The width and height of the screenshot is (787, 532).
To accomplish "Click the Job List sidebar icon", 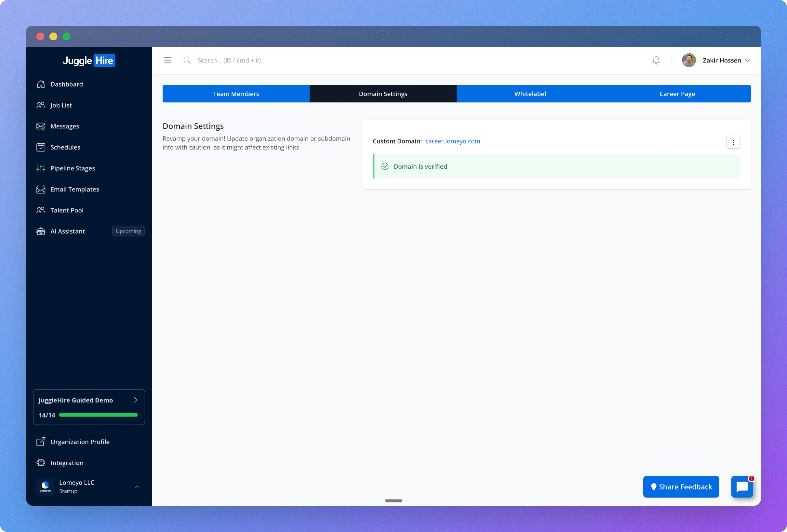I will 42,104.
